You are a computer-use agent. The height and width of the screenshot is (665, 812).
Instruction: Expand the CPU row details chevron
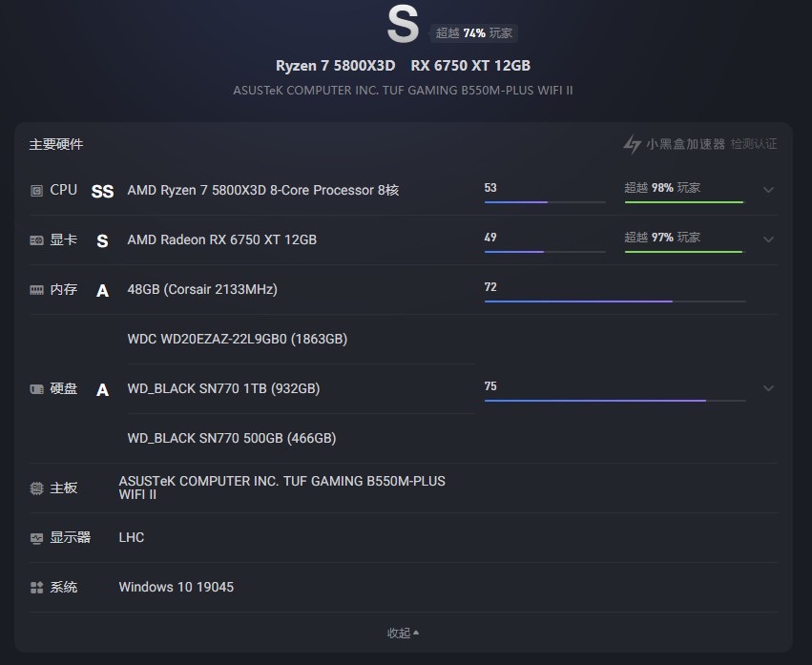coord(768,190)
